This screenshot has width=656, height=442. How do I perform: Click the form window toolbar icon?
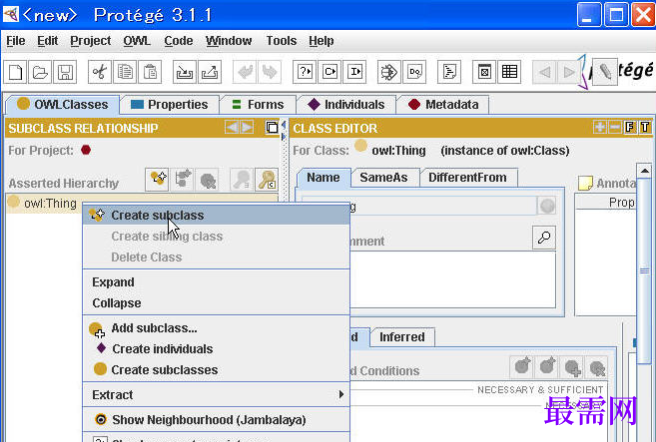484,72
